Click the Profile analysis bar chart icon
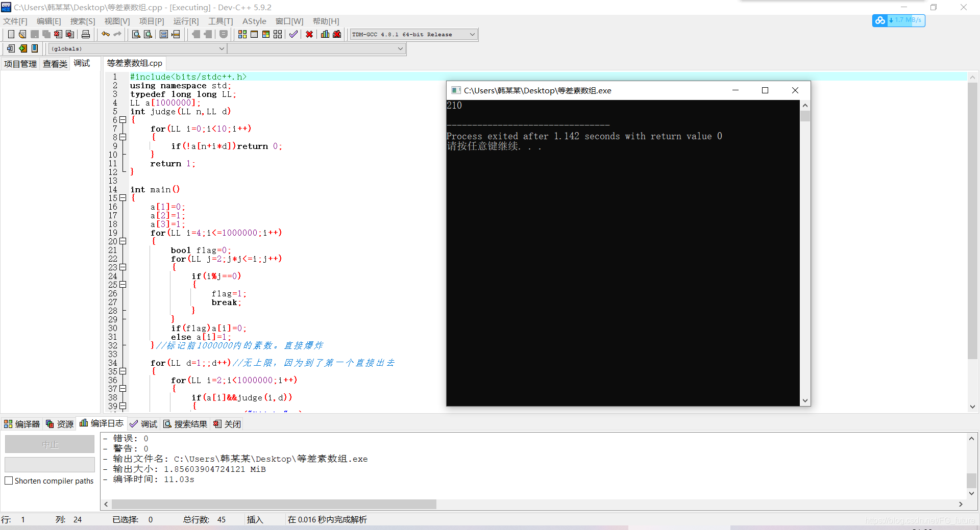Viewport: 980px width, 530px height. point(325,34)
